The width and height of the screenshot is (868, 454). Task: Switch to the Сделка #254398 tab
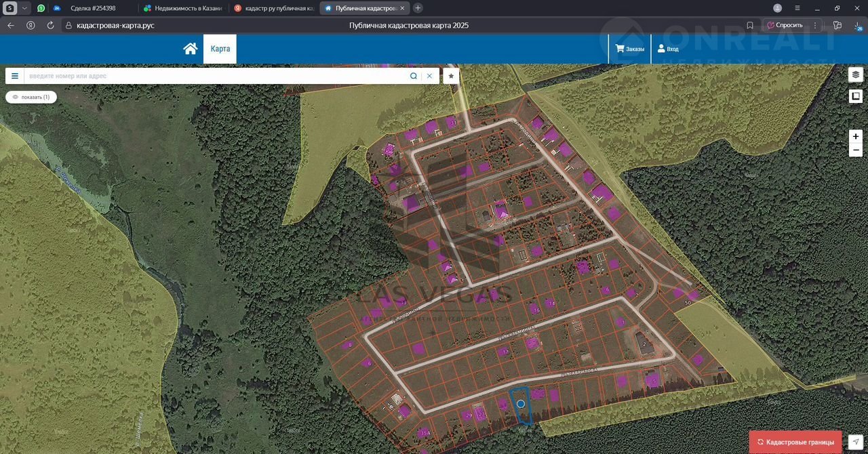point(93,8)
